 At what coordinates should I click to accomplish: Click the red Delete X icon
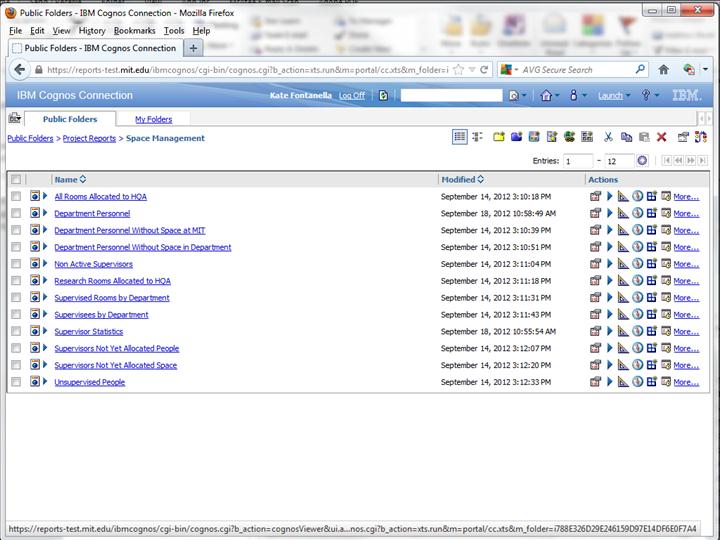coord(661,137)
